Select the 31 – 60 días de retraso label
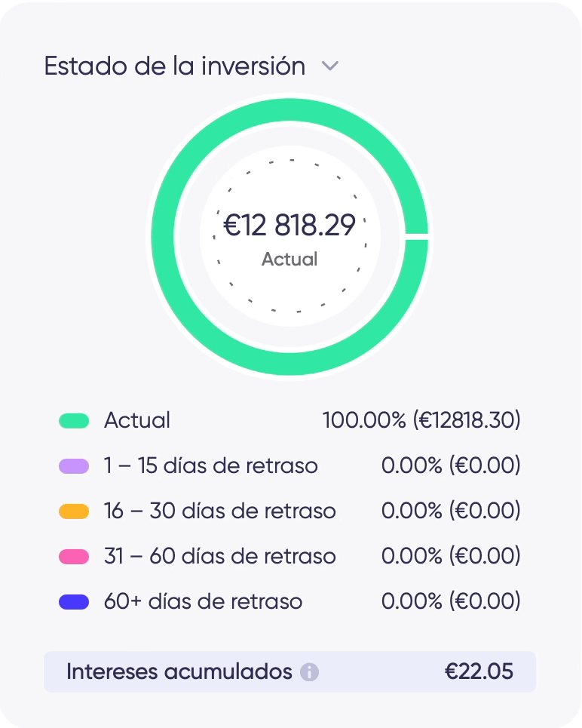The image size is (582, 728). pos(219,556)
